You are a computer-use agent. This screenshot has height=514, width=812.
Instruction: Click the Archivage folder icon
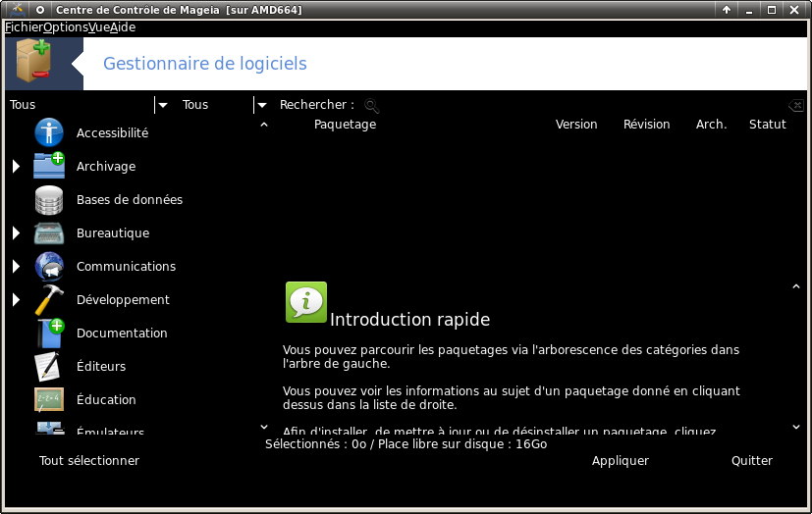[x=49, y=166]
